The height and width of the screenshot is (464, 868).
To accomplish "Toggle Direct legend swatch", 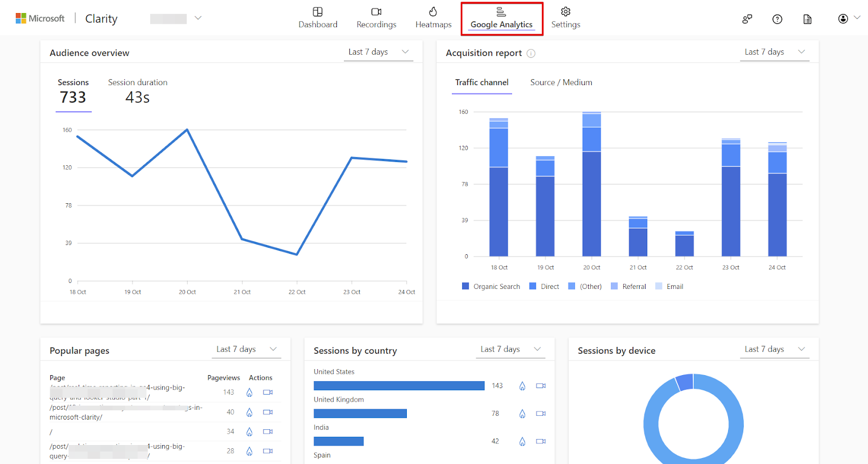I will 533,286.
